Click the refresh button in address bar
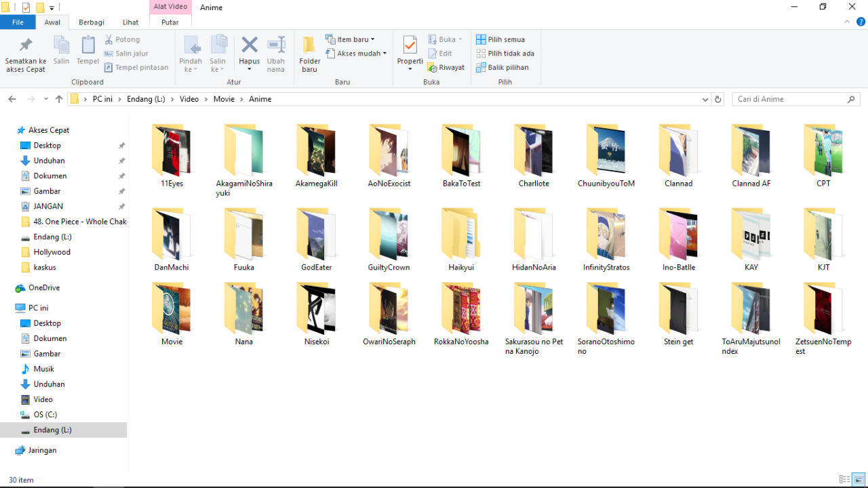Viewport: 868px width, 488px height. click(x=718, y=99)
